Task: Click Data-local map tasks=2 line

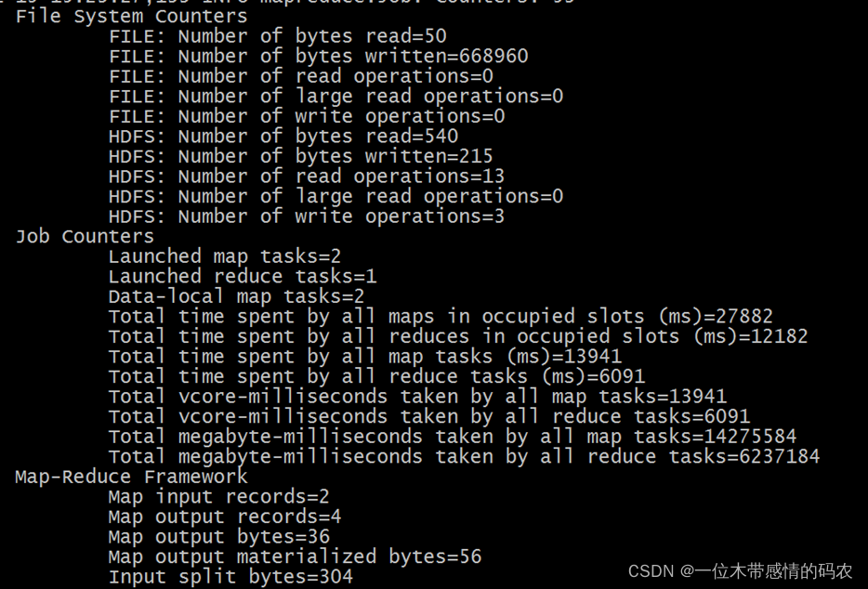Action: [236, 296]
